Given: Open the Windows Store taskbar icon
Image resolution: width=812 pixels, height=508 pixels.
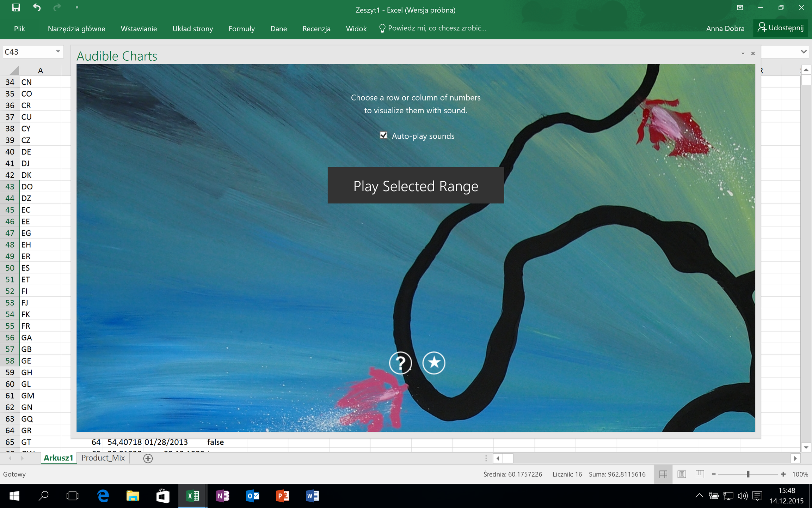Looking at the screenshot, I should (x=163, y=496).
